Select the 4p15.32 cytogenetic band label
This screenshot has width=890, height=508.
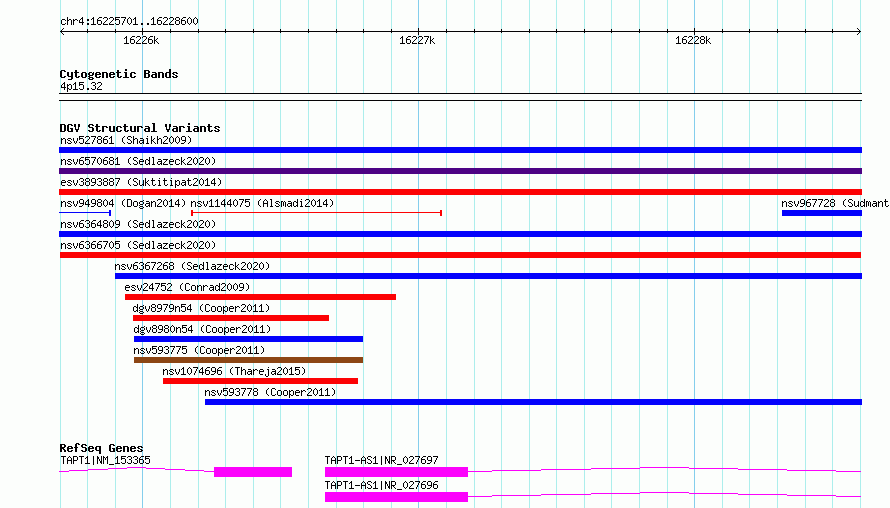[81, 86]
